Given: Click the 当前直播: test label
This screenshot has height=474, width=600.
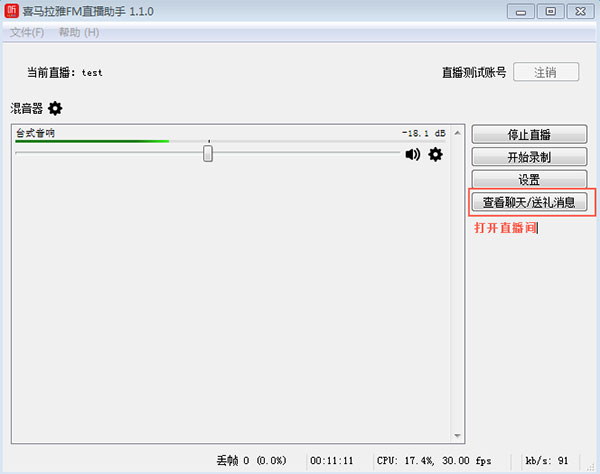Looking at the screenshot, I should (65, 72).
